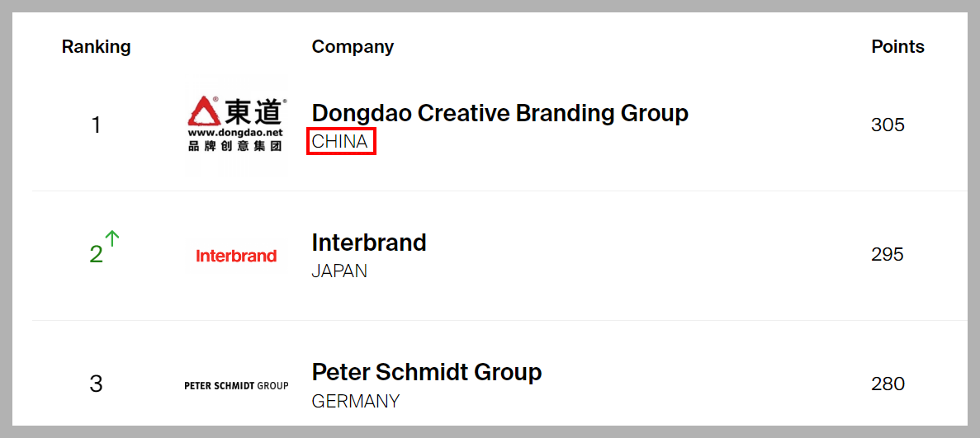Click the 305 points value
980x438 pixels.
[x=888, y=125]
